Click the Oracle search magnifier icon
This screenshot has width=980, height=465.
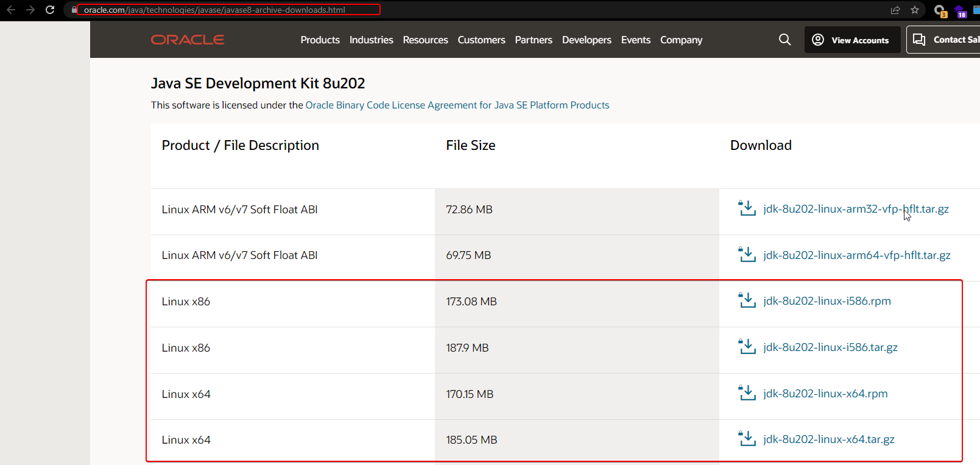click(784, 40)
